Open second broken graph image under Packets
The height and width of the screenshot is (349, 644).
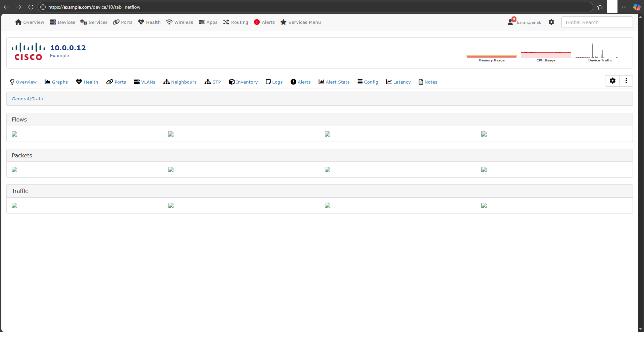click(x=171, y=169)
